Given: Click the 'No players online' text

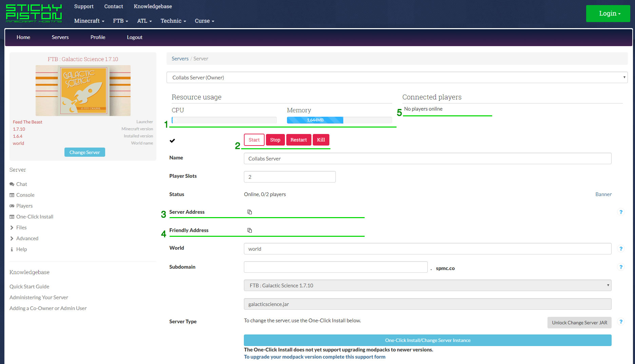Looking at the screenshot, I should [x=423, y=109].
